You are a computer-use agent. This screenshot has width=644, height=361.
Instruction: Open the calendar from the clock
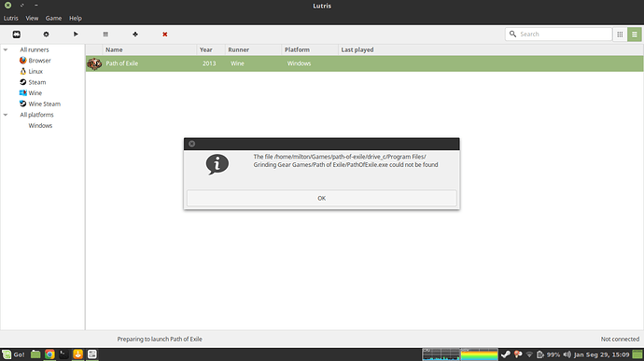(x=601, y=354)
